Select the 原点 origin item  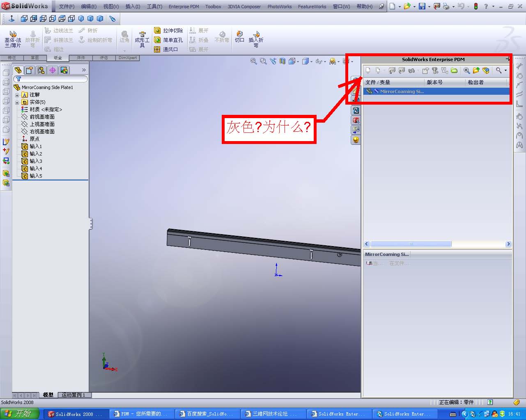pyautogui.click(x=30, y=139)
